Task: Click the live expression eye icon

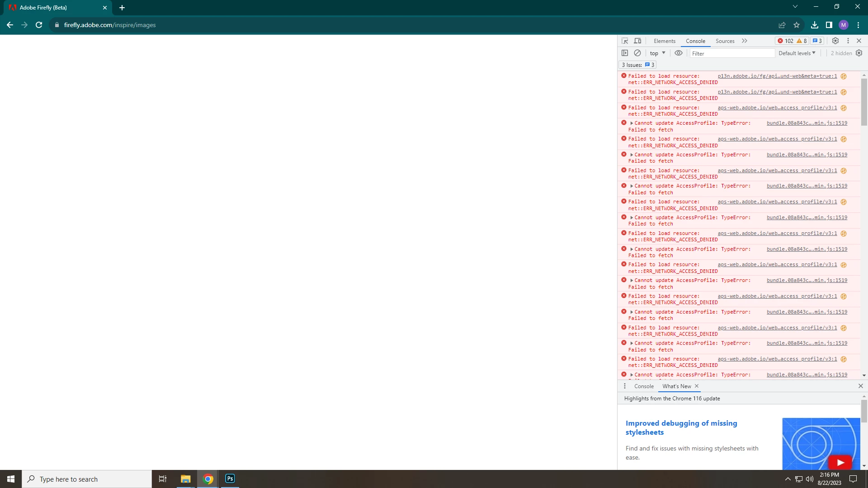Action: point(679,53)
